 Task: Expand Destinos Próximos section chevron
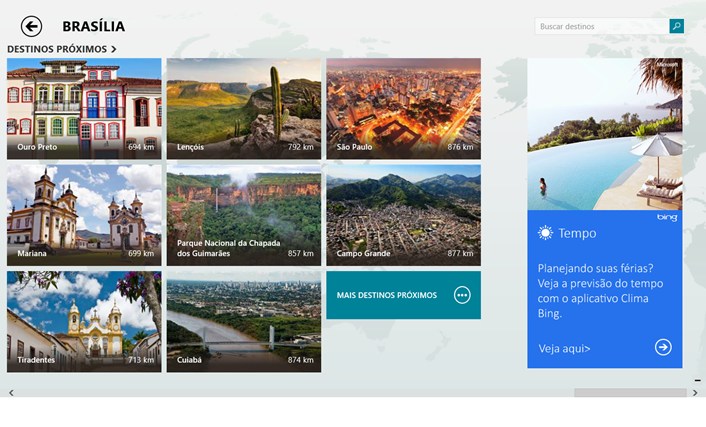coord(114,48)
